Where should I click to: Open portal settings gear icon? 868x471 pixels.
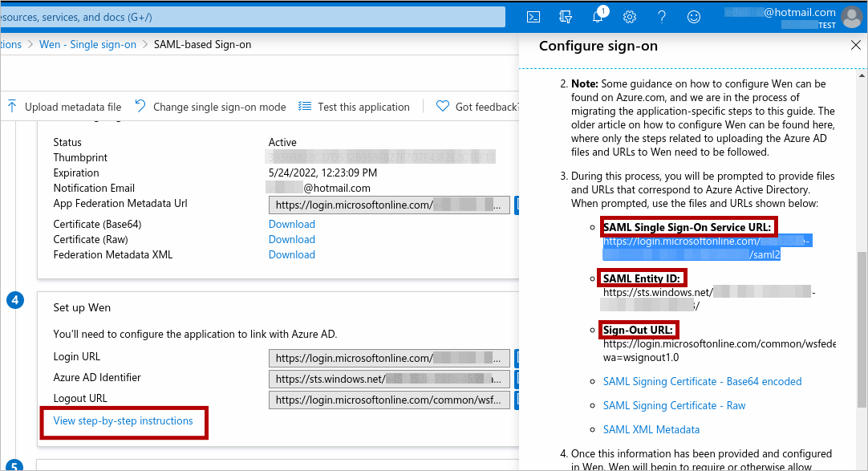(x=630, y=17)
